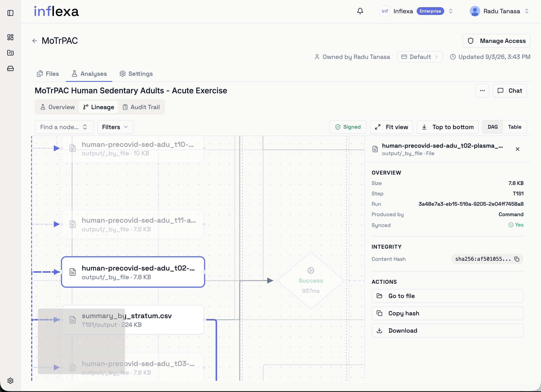The width and height of the screenshot is (541, 392).
Task: Open the three-dots more options menu
Action: tap(482, 91)
